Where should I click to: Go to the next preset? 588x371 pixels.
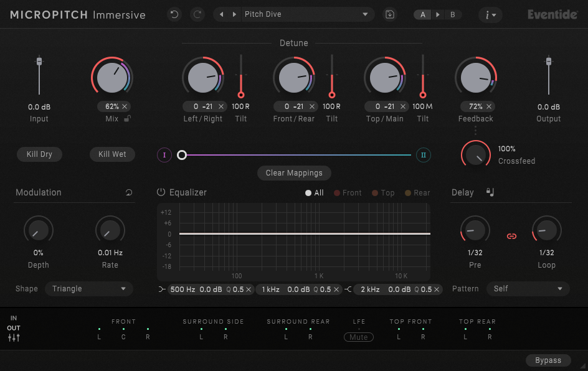pos(234,14)
